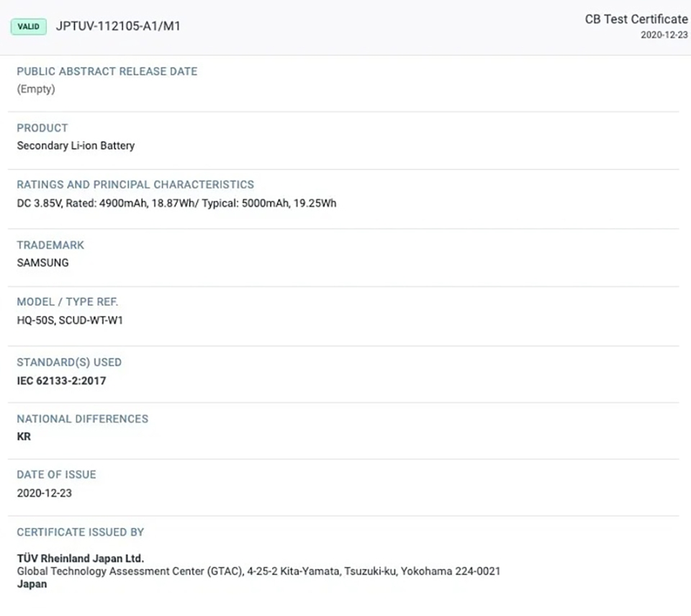Click the Model / Type Ref. label
691x616 pixels.
coord(68,302)
